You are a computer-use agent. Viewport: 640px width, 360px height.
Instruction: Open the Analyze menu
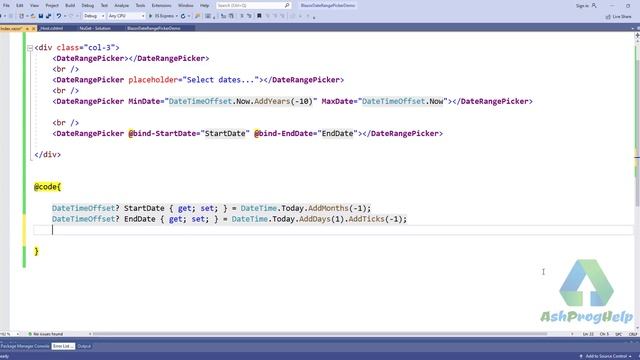click(121, 5)
